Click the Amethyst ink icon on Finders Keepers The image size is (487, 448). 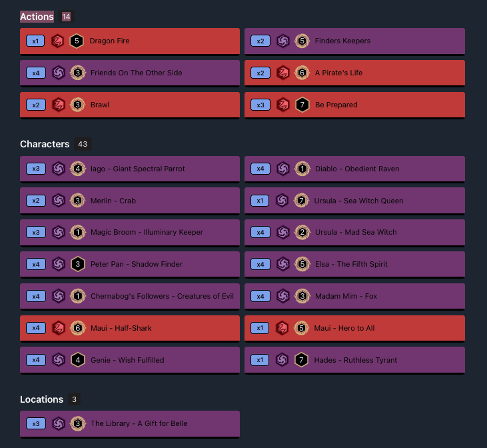282,41
